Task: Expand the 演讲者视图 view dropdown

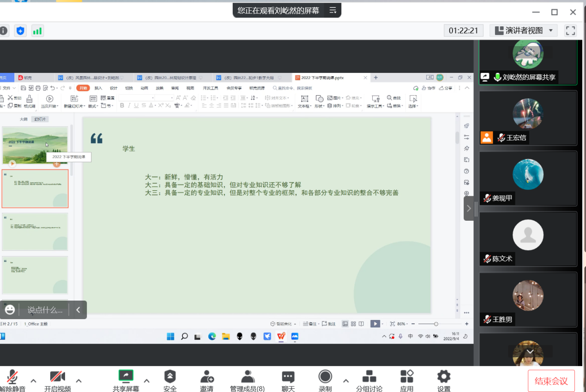Action: click(523, 30)
